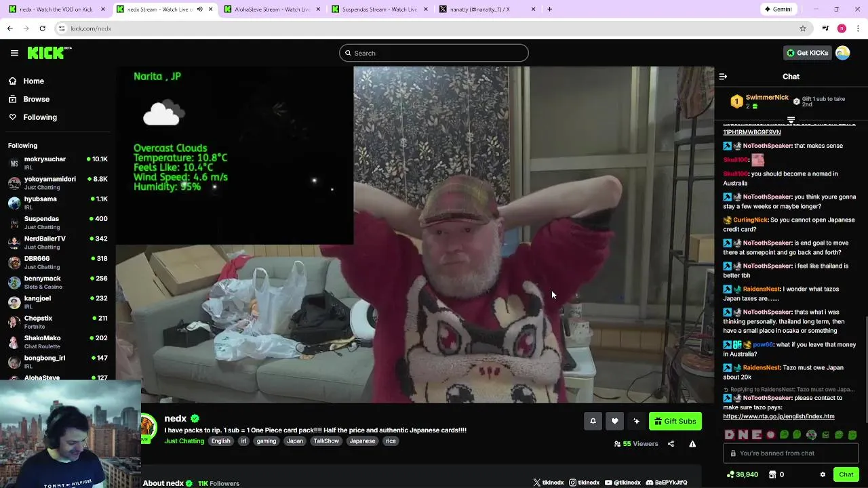The width and height of the screenshot is (868, 488).
Task: Open the channel points 36,940 balance
Action: 742,474
